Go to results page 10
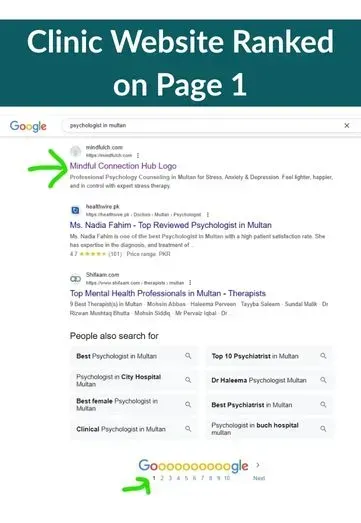 (x=227, y=478)
